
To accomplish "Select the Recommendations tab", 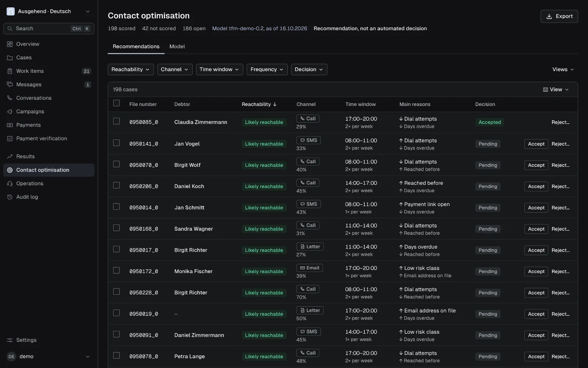I will pyautogui.click(x=136, y=46).
